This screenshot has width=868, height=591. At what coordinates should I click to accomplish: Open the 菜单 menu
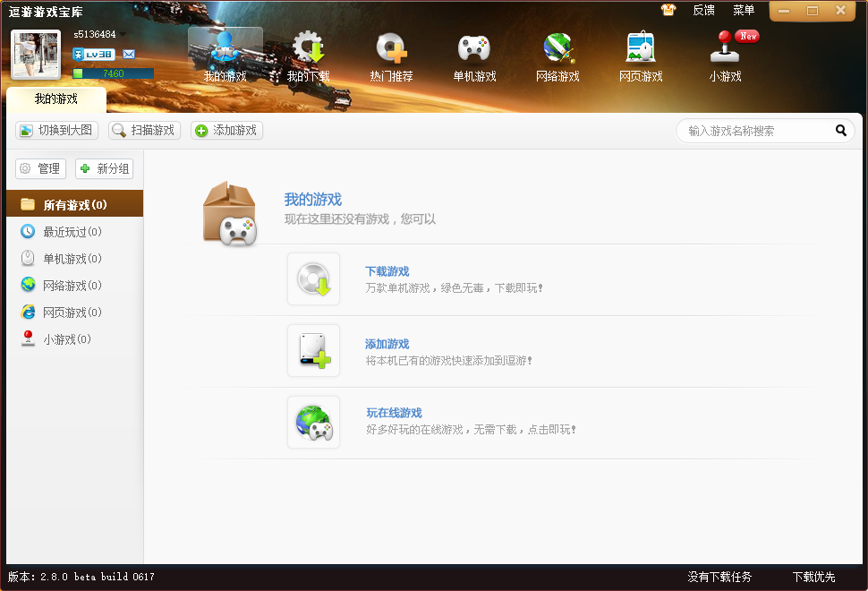pos(744,10)
